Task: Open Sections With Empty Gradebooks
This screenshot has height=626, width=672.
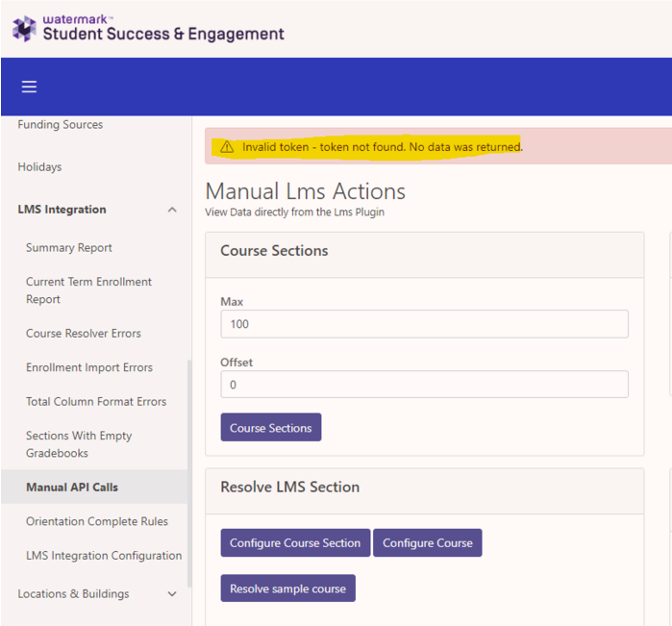Action: 79,444
